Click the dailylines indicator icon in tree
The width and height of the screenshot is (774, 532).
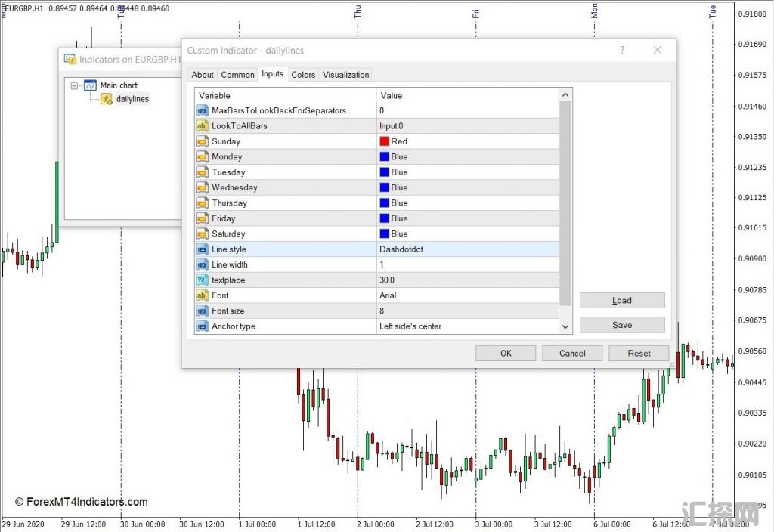[107, 99]
